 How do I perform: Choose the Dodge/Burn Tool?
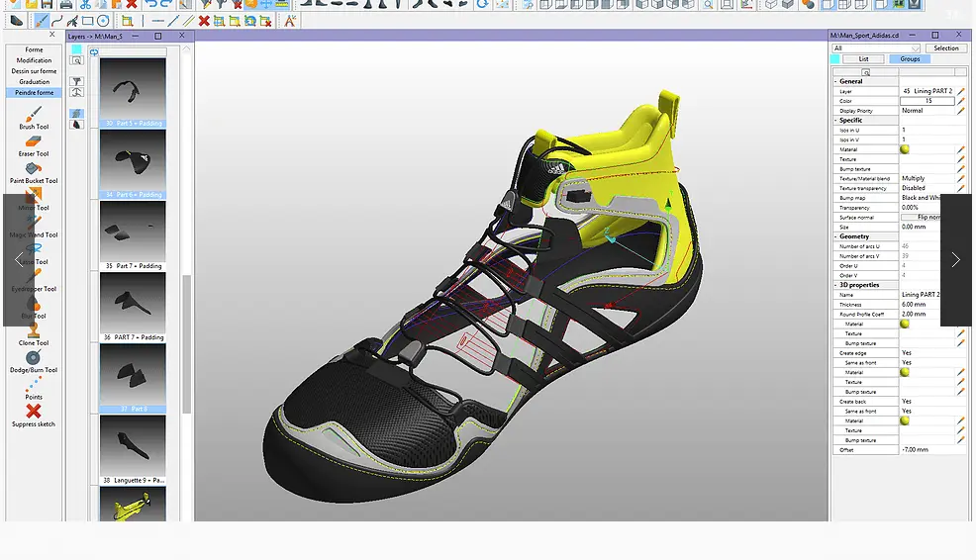coord(34,358)
